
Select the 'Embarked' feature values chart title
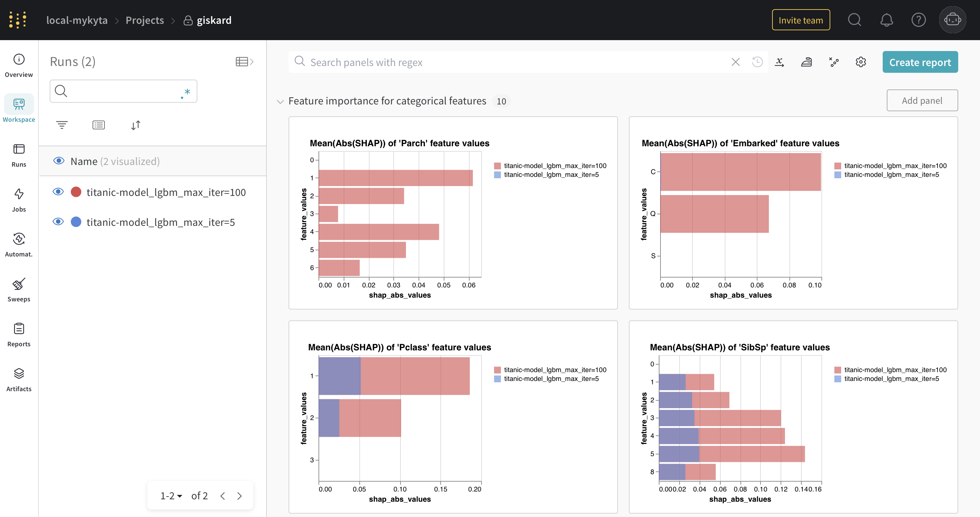pos(740,143)
